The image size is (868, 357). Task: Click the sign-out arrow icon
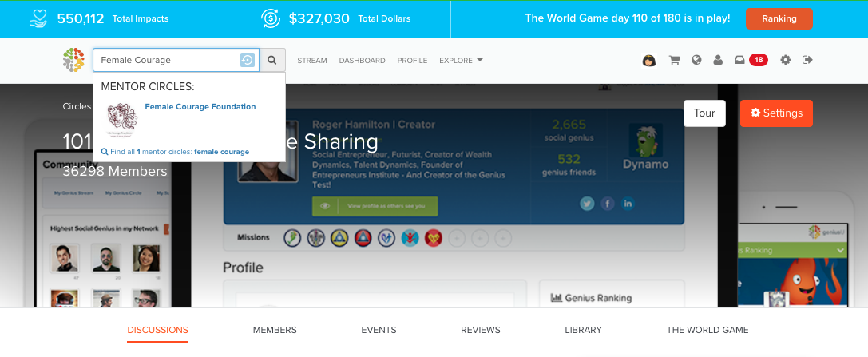coord(807,60)
